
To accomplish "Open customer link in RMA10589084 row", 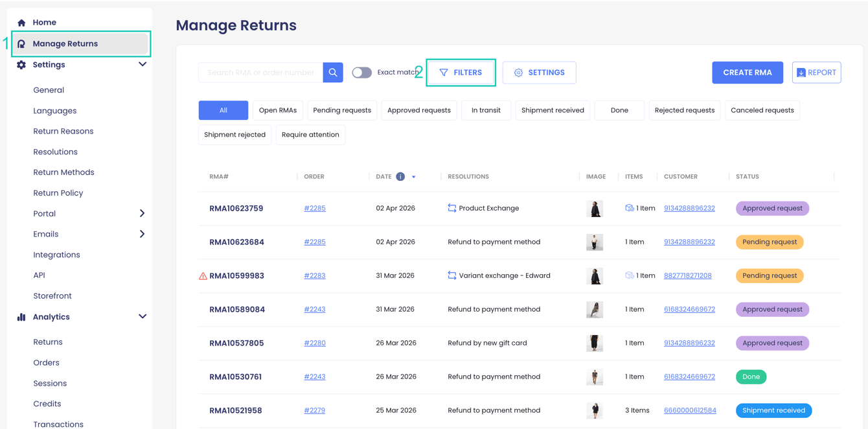I will (x=689, y=309).
